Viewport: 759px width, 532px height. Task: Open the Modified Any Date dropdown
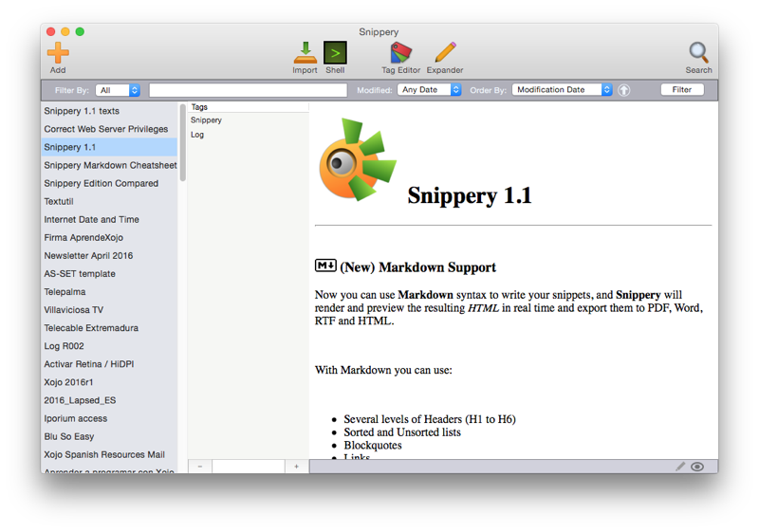[429, 90]
